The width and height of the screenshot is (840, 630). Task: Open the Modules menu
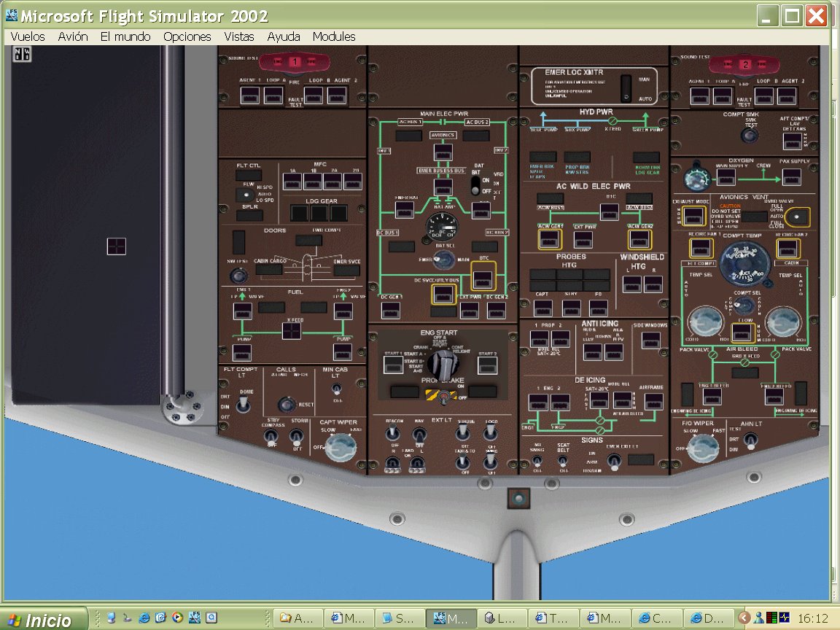334,36
